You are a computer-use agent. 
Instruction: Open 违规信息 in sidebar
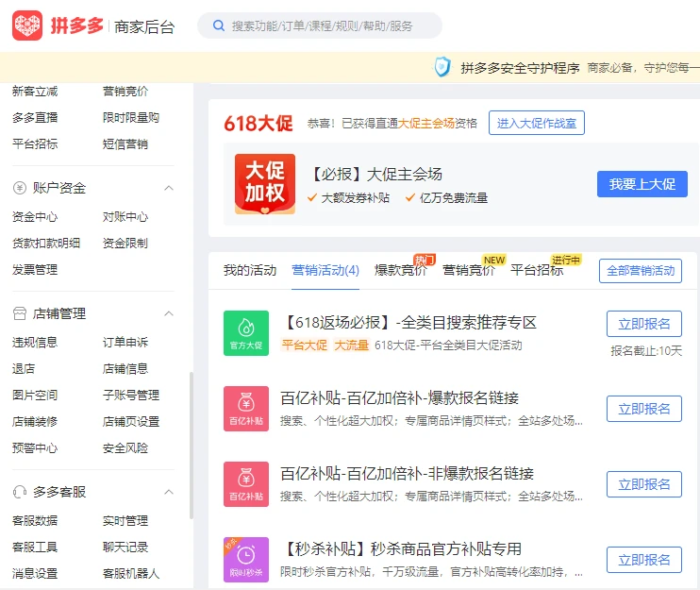click(x=35, y=343)
